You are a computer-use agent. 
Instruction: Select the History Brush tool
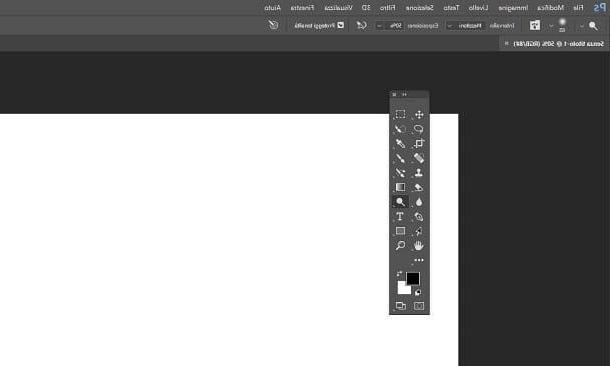click(400, 172)
